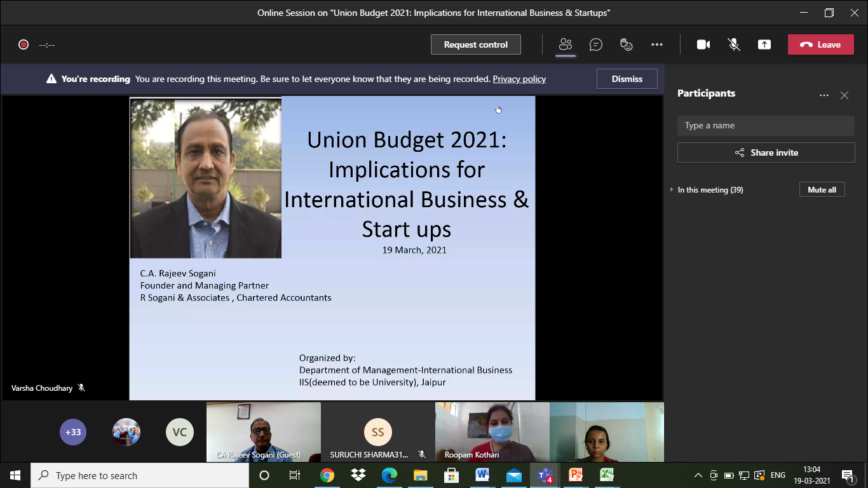Show the +33 additional participants

click(73, 432)
